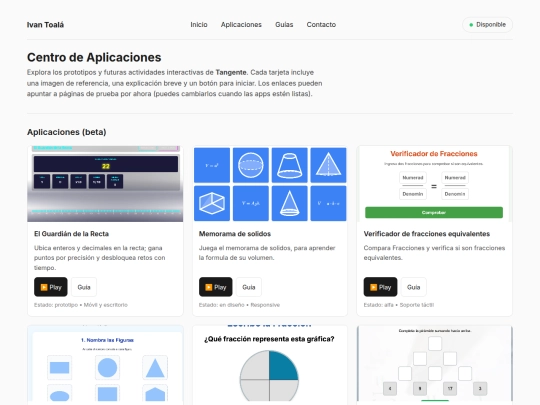
Task: Click the V = A·h formula tile
Action: pos(251,203)
